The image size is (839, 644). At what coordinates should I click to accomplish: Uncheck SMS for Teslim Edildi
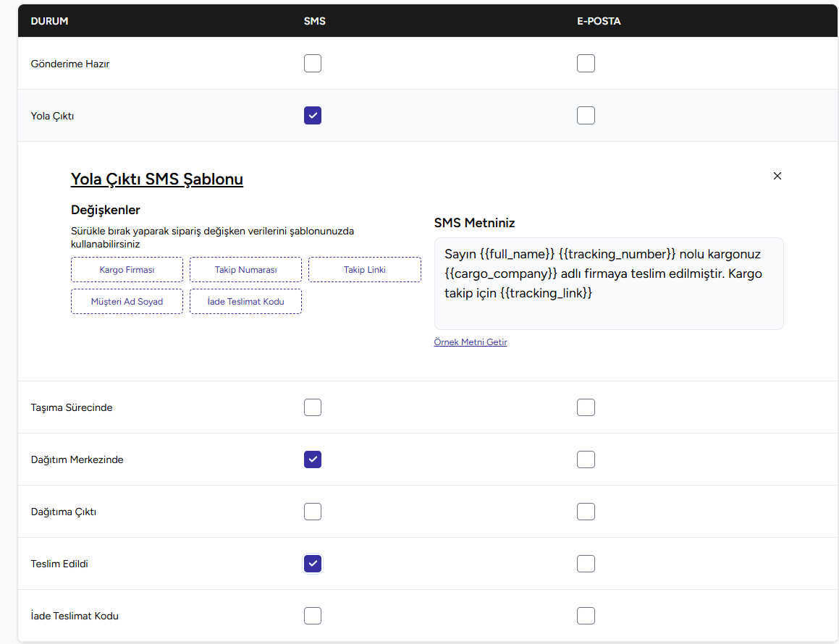[x=313, y=564]
